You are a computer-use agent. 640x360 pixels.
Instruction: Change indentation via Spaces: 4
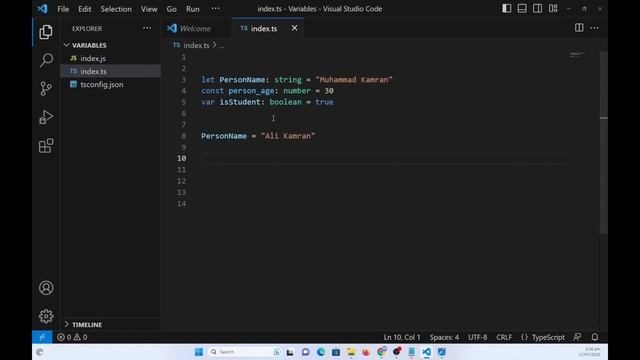coord(444,337)
